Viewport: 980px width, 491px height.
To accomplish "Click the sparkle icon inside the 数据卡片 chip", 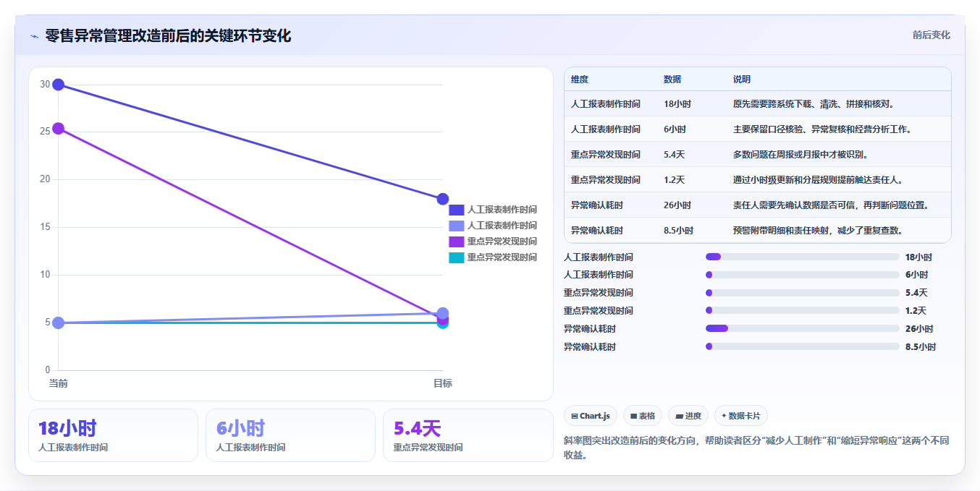I will pyautogui.click(x=724, y=416).
